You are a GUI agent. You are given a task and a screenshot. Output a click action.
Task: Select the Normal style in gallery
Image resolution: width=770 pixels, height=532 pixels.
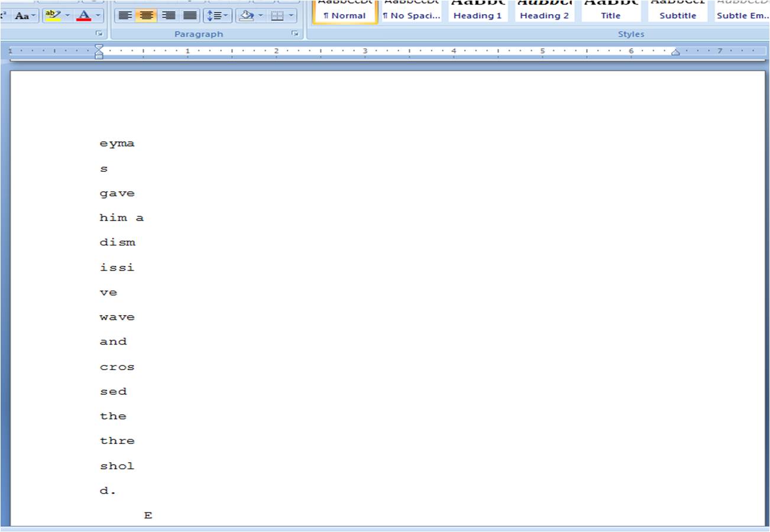coord(345,11)
